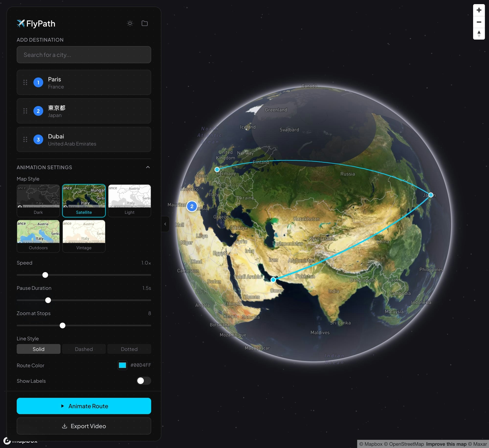Click the FlyPath airplane logo
Viewport: 489px width, 448px height.
click(x=21, y=23)
